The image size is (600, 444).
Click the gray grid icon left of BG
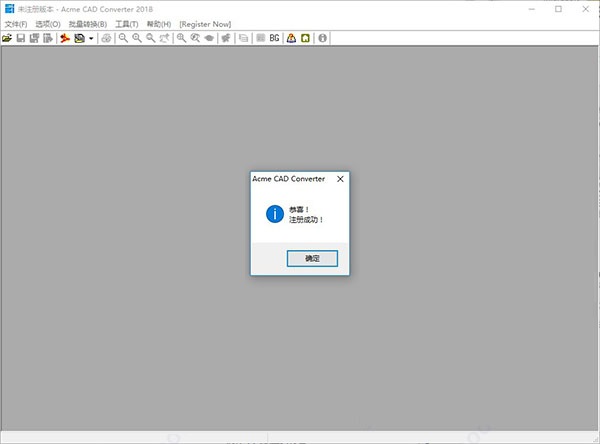[261, 38]
